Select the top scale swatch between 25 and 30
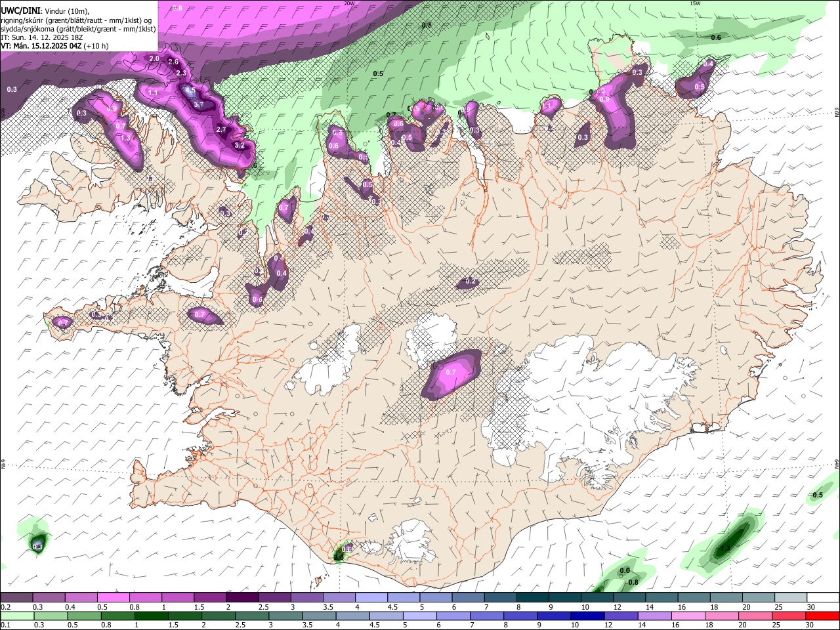Screen dimensions: 840x630 (x=790, y=597)
